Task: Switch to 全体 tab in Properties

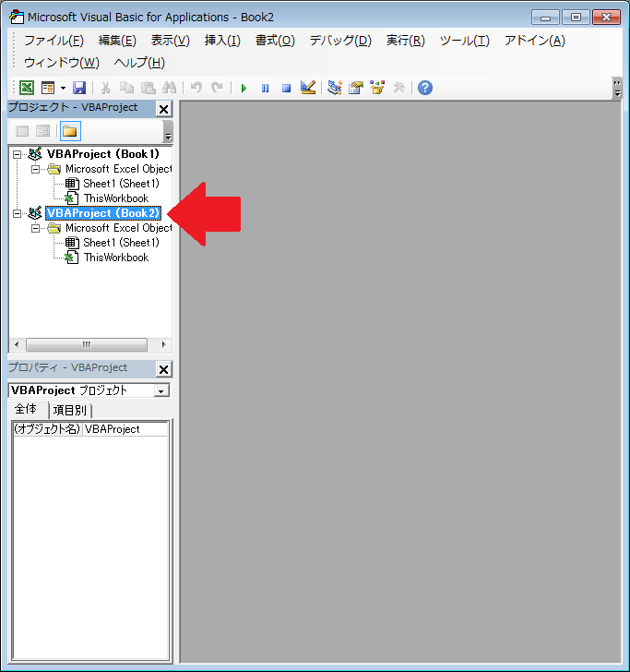Action: click(26, 409)
